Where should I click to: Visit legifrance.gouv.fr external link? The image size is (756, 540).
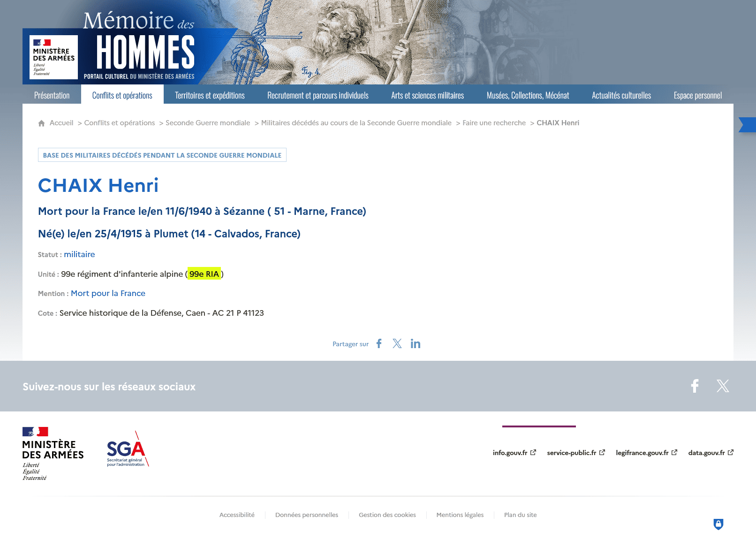(647, 453)
